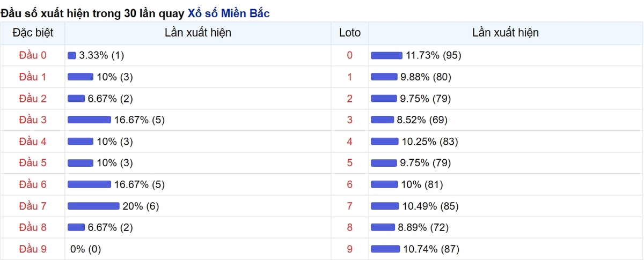Screen dimensions: 644x260
Task: Click the bar beside 8.52% (69)
Action: (x=382, y=120)
